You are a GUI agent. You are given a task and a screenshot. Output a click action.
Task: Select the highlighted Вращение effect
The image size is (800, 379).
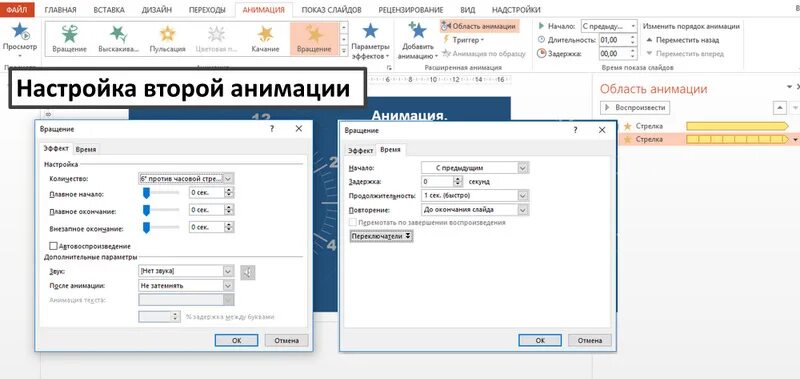pos(314,39)
